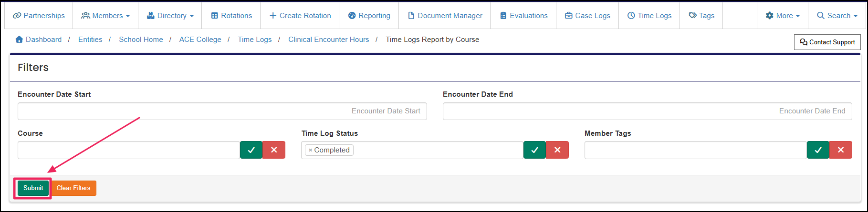Click the Case Logs briefcase icon

pyautogui.click(x=569, y=16)
